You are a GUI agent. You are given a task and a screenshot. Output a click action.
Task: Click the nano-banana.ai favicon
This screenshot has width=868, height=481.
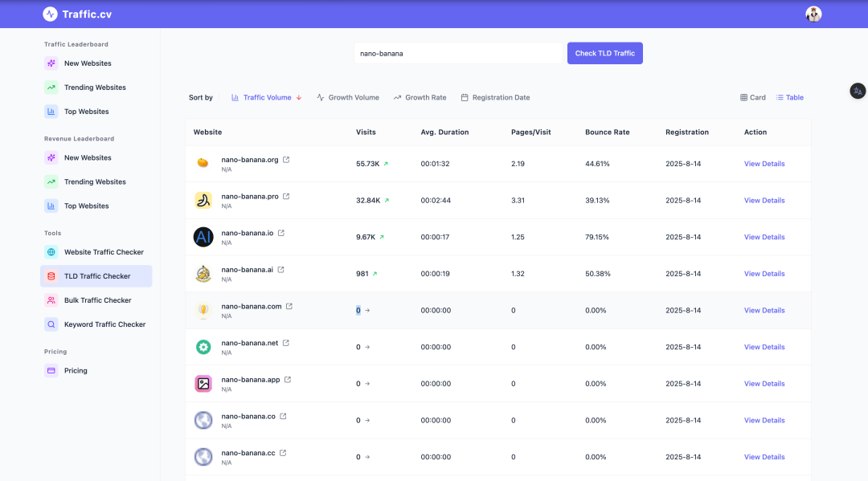(203, 274)
